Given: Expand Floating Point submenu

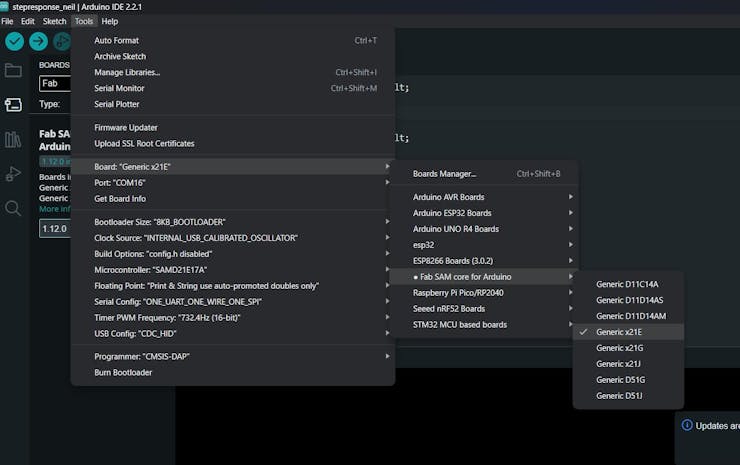Looking at the screenshot, I should pos(233,286).
